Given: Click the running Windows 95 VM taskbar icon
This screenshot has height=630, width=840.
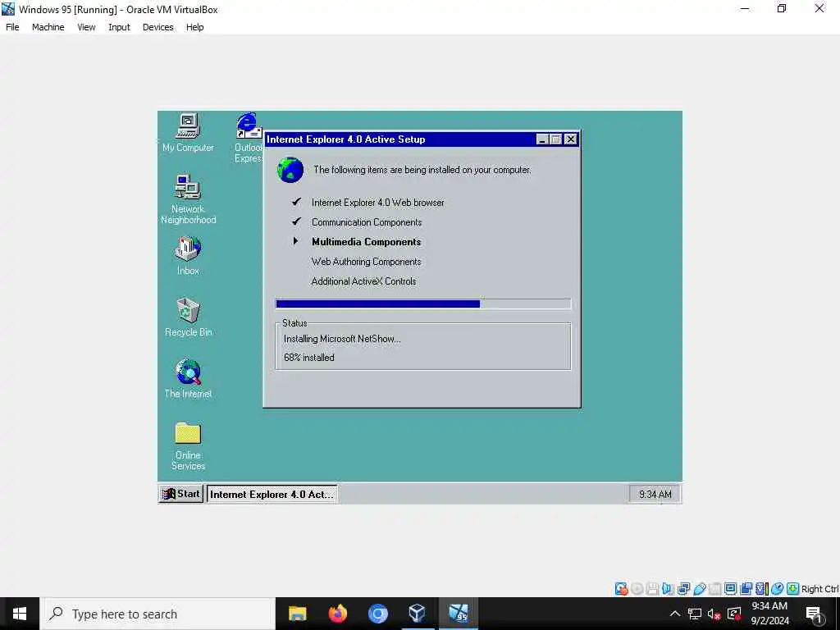Looking at the screenshot, I should (459, 614).
